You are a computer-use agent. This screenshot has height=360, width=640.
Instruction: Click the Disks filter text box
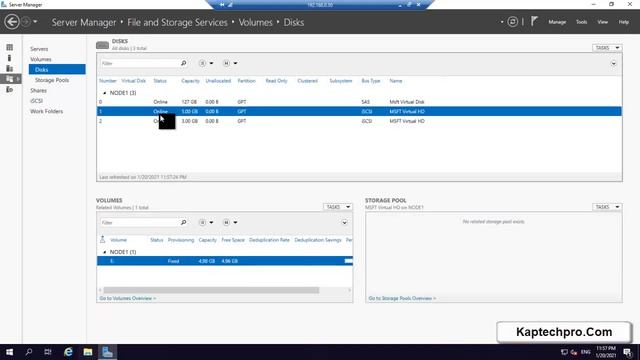(139, 63)
